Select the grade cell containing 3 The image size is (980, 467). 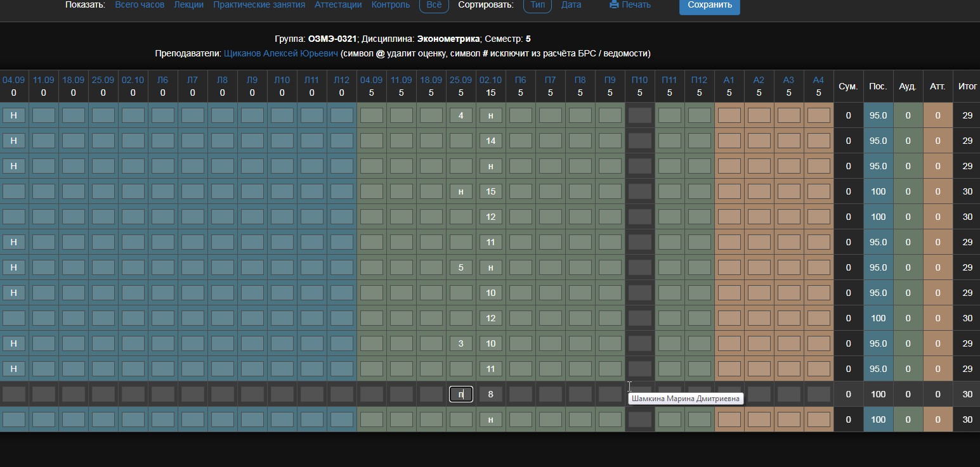[x=461, y=343]
